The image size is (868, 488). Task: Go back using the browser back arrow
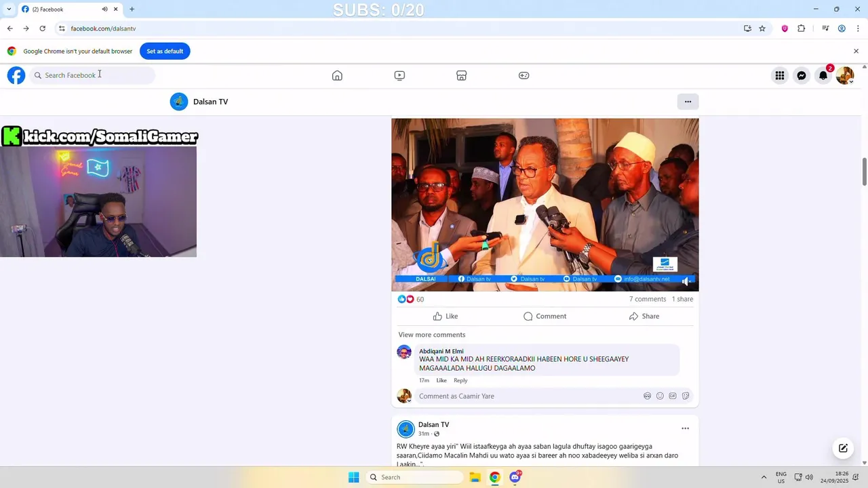(x=9, y=28)
